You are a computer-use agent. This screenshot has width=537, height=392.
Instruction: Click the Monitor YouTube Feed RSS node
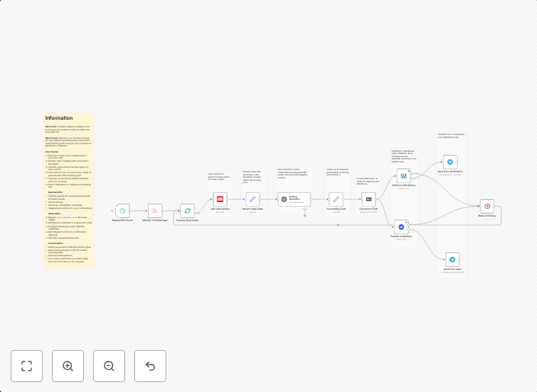tap(155, 210)
